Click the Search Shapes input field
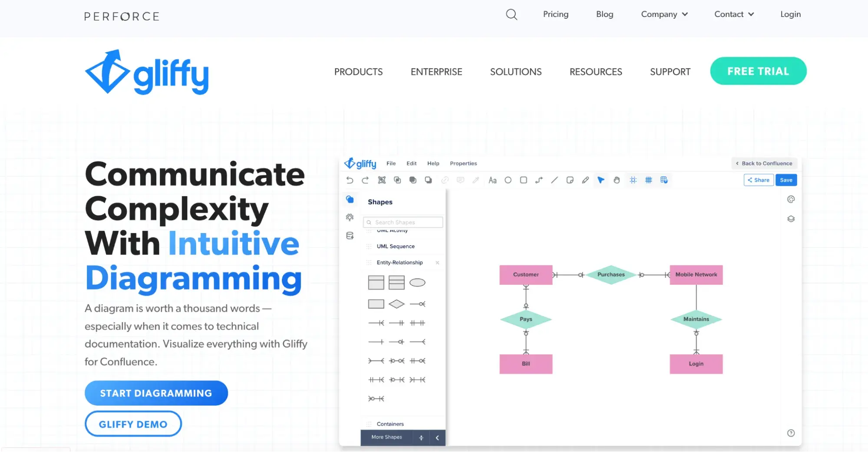 (403, 222)
